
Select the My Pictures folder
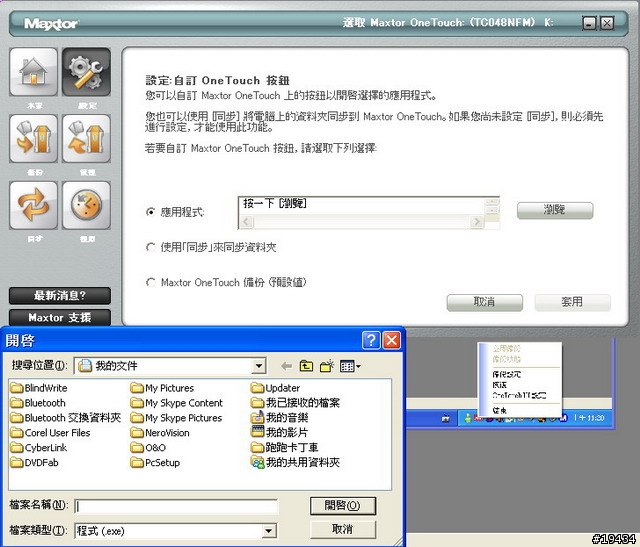coord(162,388)
